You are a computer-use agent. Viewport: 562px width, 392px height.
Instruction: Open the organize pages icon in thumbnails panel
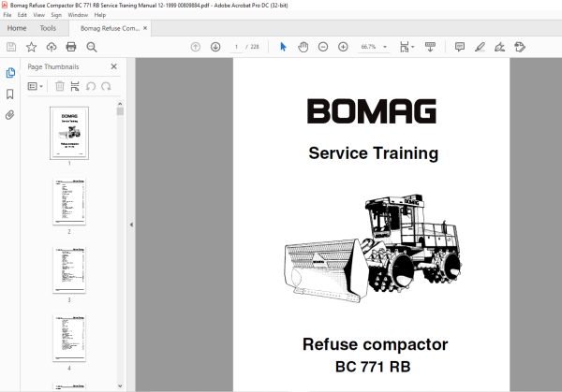(x=75, y=86)
